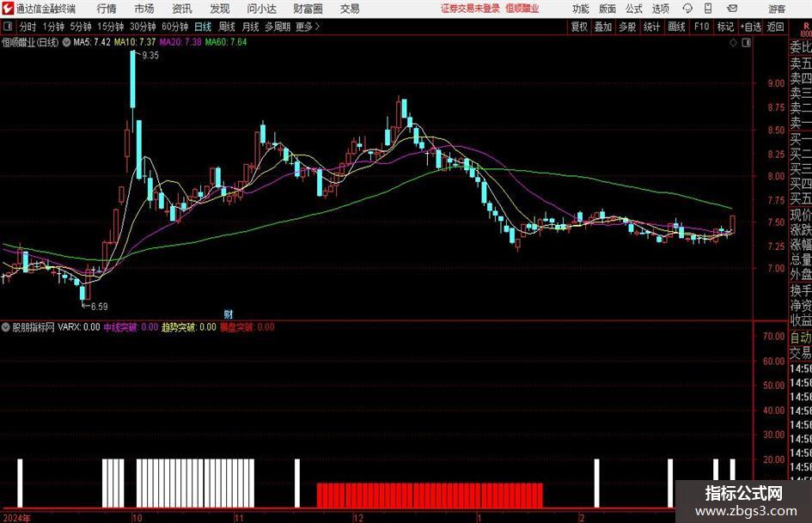Viewport: 812px width, 523px height.
Task: Open the 交易 menu
Action: tap(350, 9)
